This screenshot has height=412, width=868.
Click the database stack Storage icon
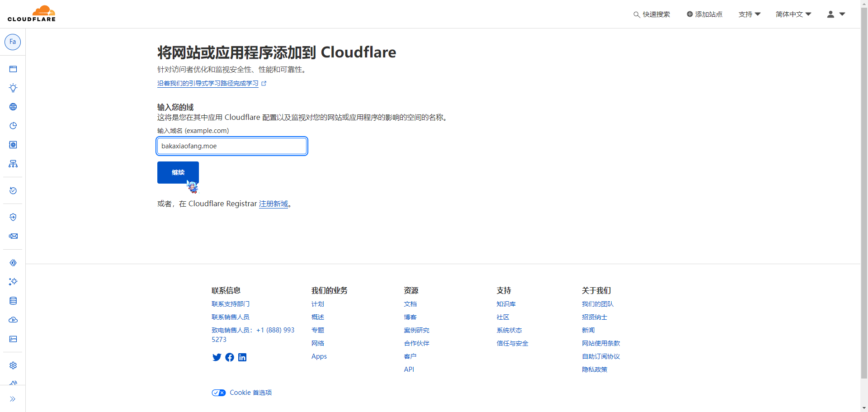pyautogui.click(x=13, y=301)
